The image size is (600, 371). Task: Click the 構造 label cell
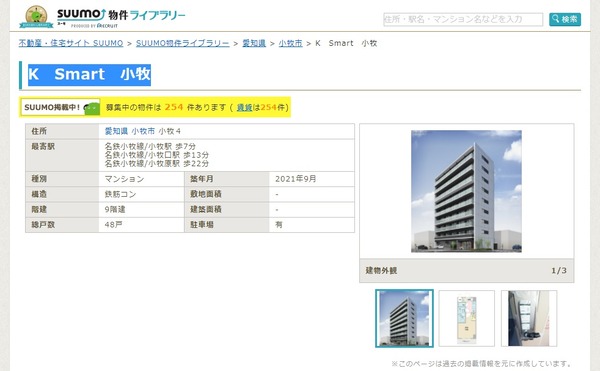coord(62,194)
